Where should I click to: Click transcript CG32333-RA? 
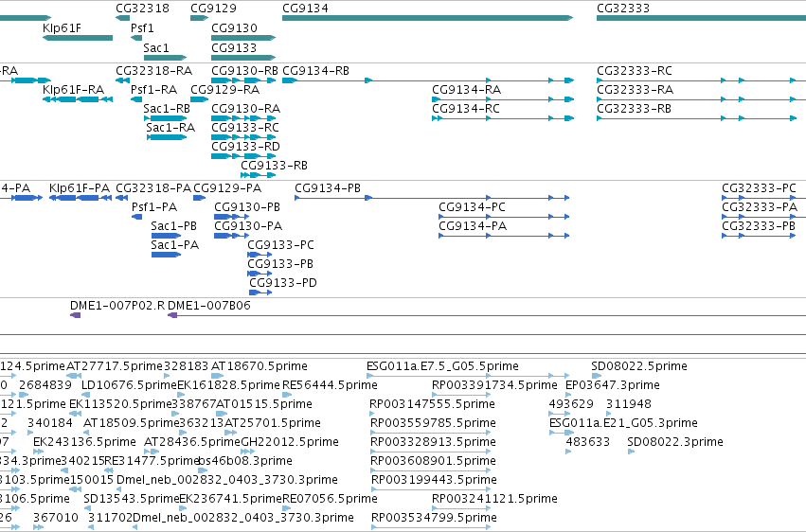click(701, 99)
